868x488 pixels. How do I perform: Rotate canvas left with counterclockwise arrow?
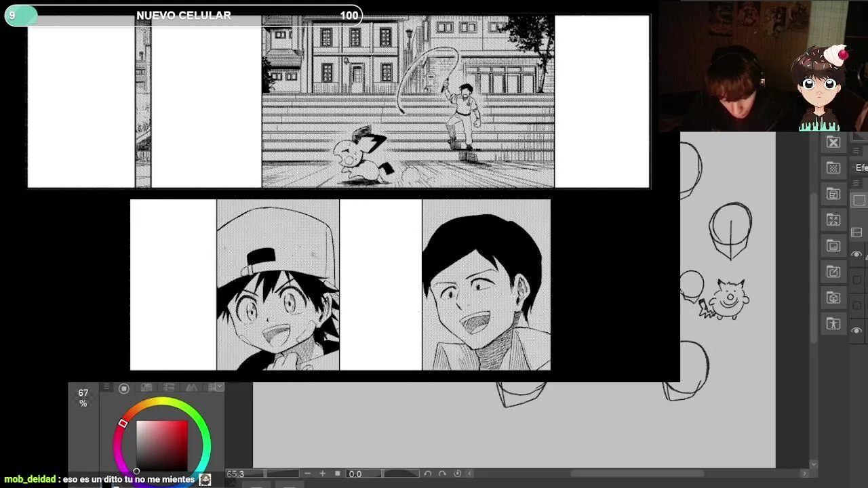pyautogui.click(x=428, y=474)
